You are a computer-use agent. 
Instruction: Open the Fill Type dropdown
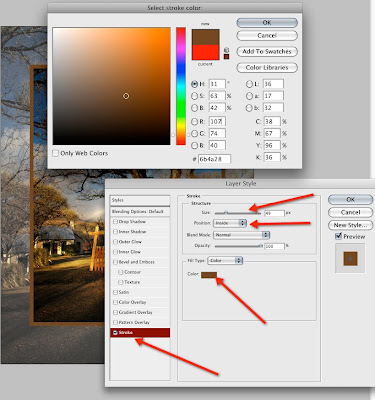(225, 260)
